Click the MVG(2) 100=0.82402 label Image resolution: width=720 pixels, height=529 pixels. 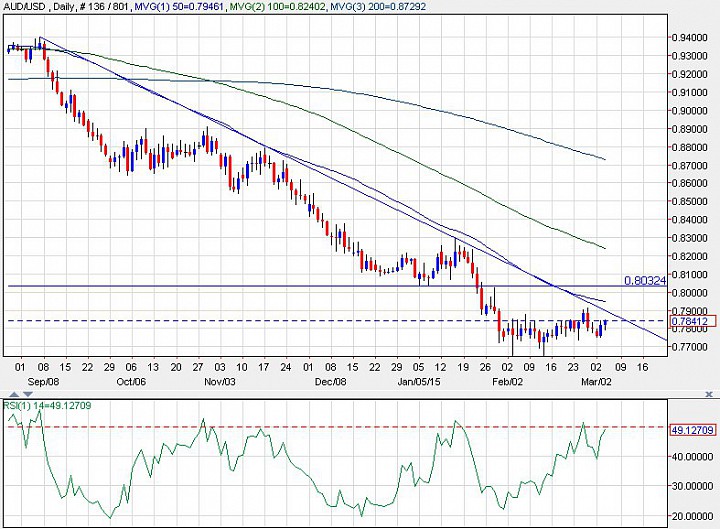pos(278,7)
